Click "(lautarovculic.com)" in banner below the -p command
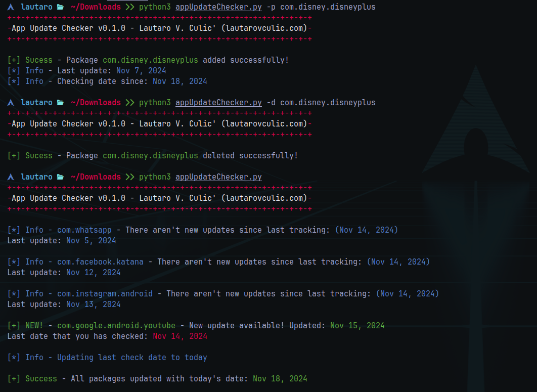This screenshot has width=537, height=392. (x=264, y=28)
